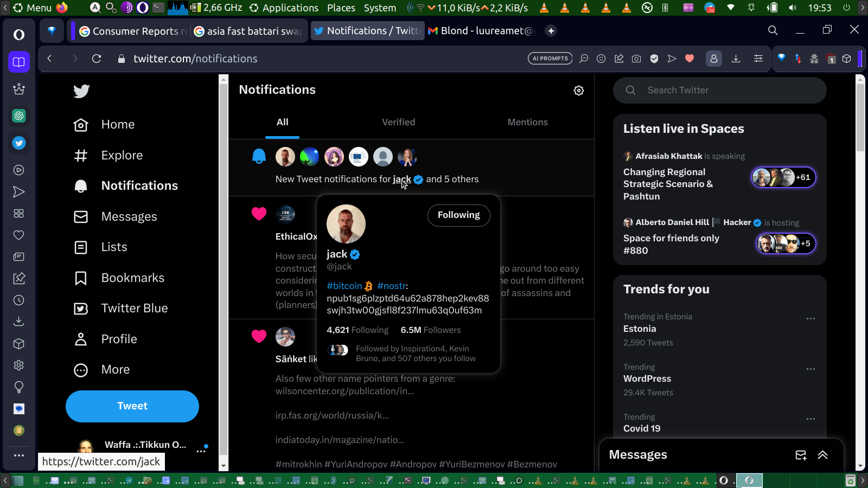Click Following button on jack's hover card
868x488 pixels.
pos(459,215)
